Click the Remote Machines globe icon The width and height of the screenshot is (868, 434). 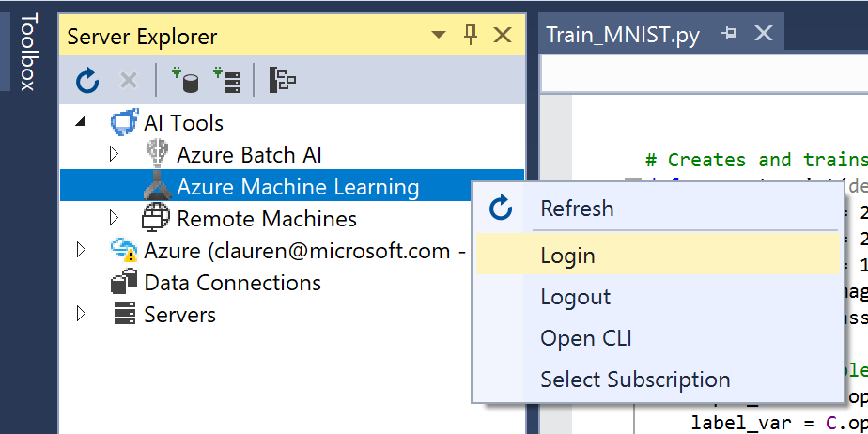pos(156,218)
